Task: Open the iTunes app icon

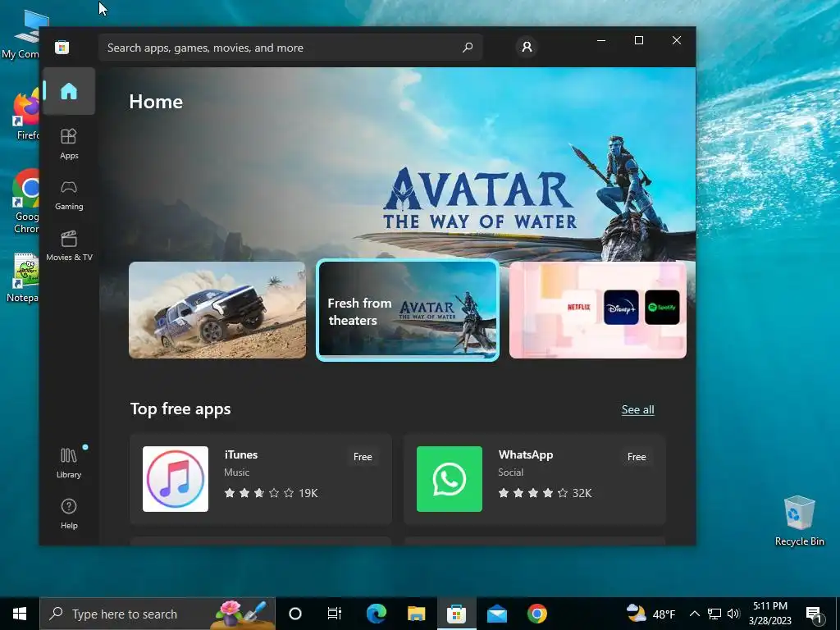Action: (176, 479)
